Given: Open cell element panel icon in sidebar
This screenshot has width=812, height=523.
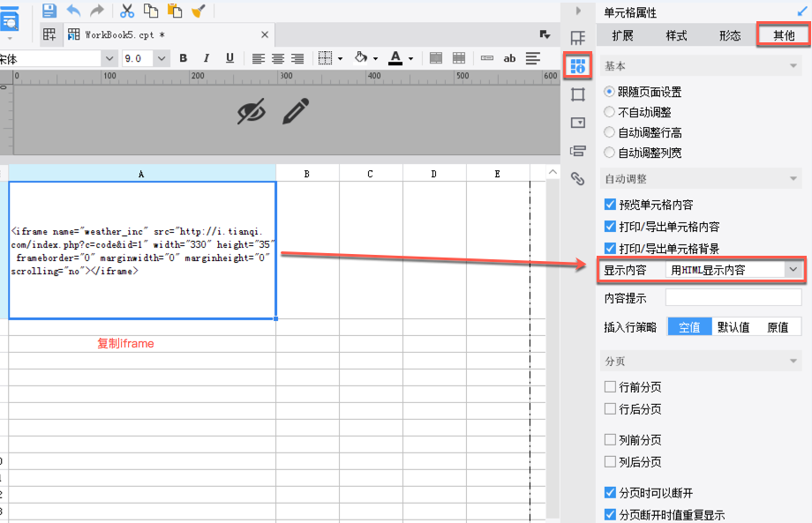Looking at the screenshot, I should click(578, 38).
